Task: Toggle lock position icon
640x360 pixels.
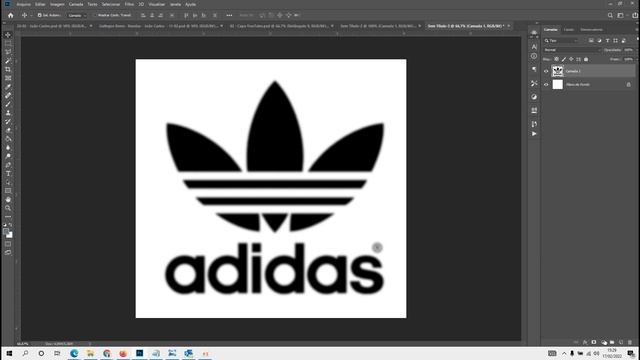Action: click(x=571, y=59)
